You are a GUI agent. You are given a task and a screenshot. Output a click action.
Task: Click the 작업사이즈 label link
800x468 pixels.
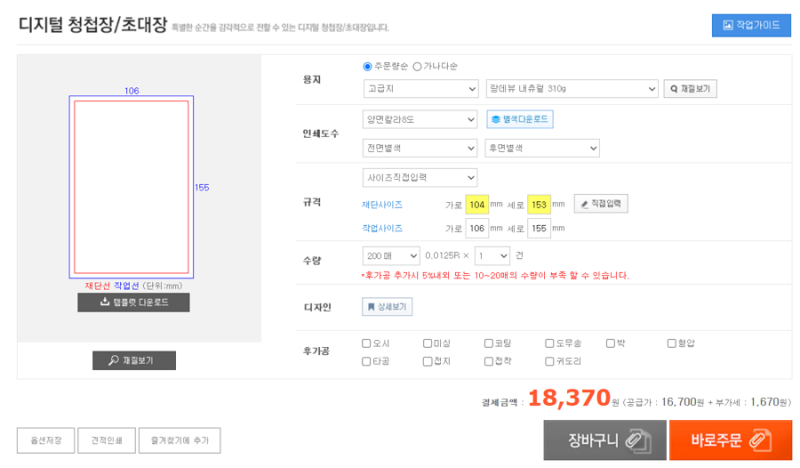(x=382, y=228)
